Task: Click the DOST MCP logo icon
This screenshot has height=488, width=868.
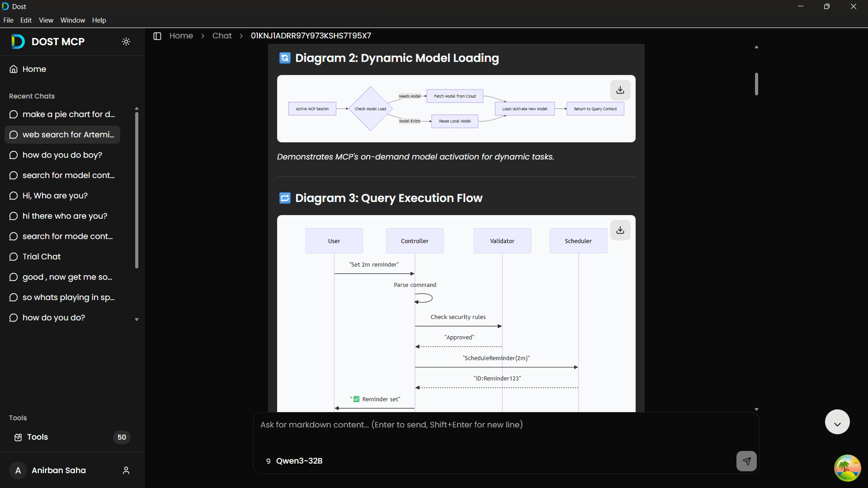Action: 18,42
